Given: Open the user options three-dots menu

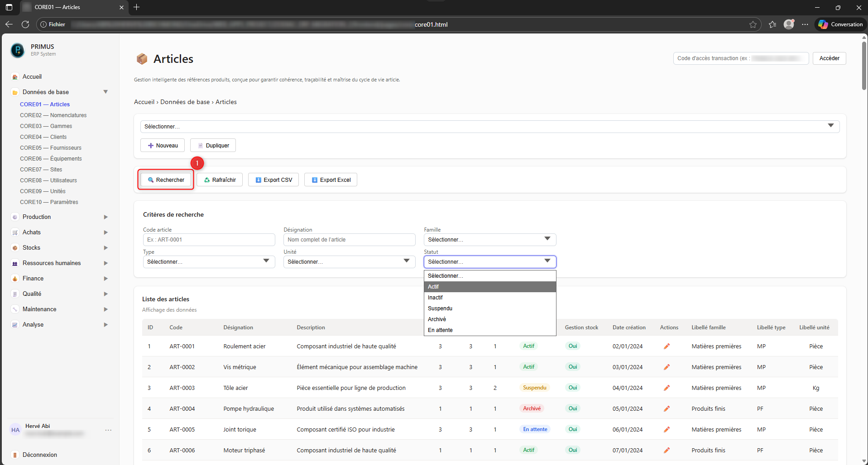Looking at the screenshot, I should (x=108, y=430).
